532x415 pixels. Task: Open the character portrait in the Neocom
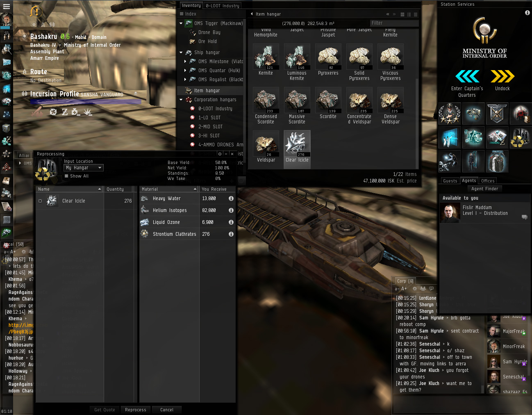[7, 20]
